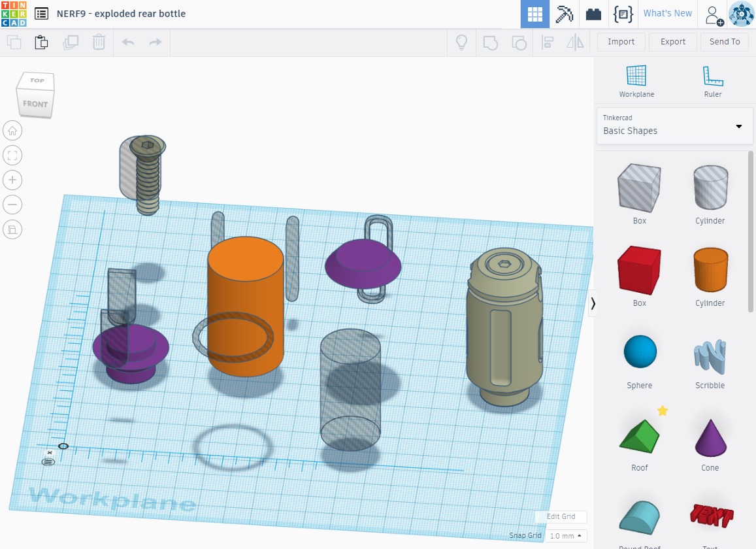Select the khaki assembled bottle model

(x=504, y=326)
